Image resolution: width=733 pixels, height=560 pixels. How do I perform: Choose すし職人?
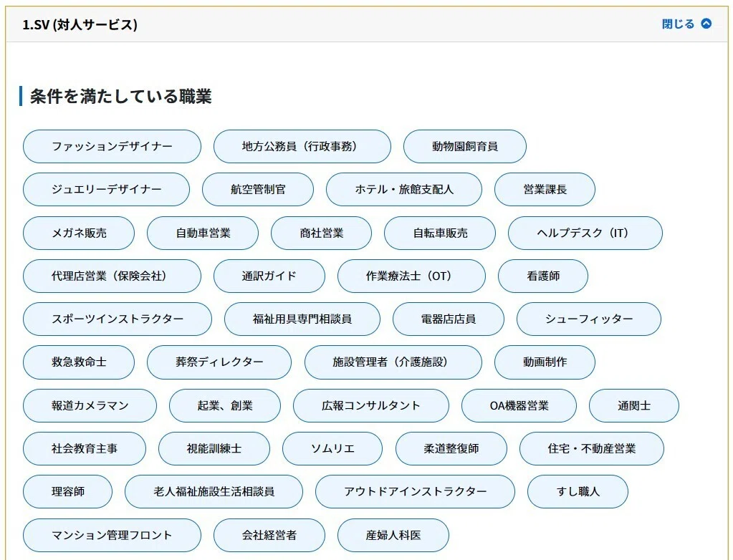coord(578,492)
